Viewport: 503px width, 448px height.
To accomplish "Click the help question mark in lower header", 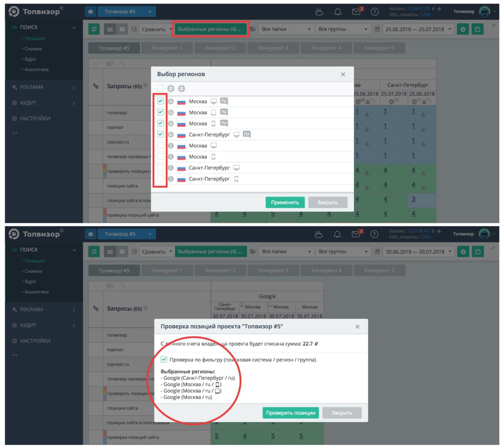I will coord(374,234).
